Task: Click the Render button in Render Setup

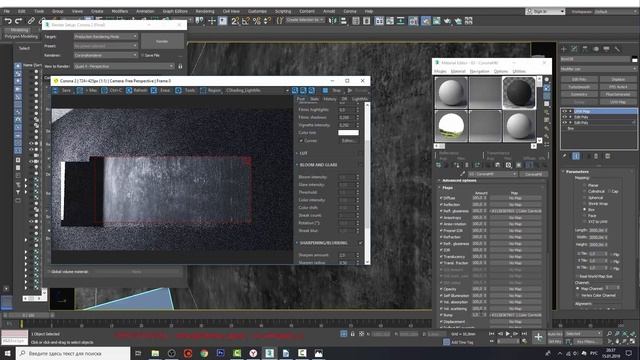Action: 162,41
